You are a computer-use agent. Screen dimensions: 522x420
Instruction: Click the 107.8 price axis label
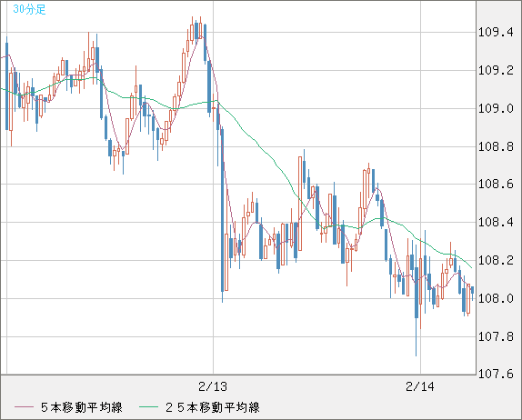click(496, 336)
